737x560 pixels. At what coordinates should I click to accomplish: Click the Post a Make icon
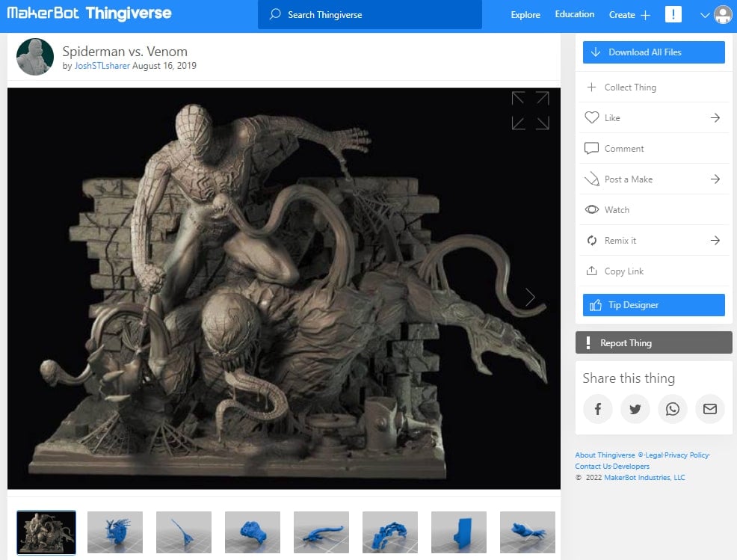click(592, 179)
